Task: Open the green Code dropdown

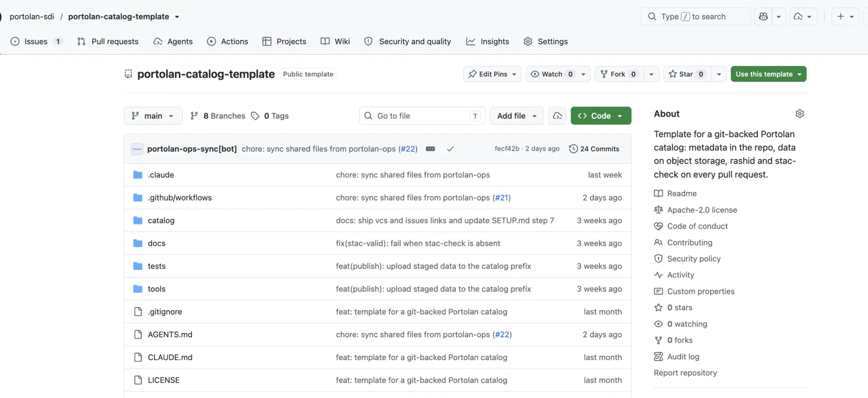Action: [601, 116]
